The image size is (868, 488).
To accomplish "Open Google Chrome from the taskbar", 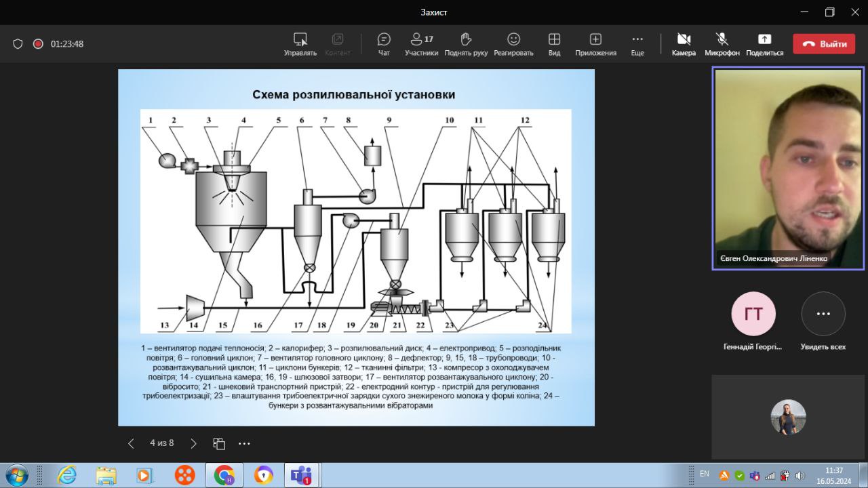I will click(x=224, y=475).
